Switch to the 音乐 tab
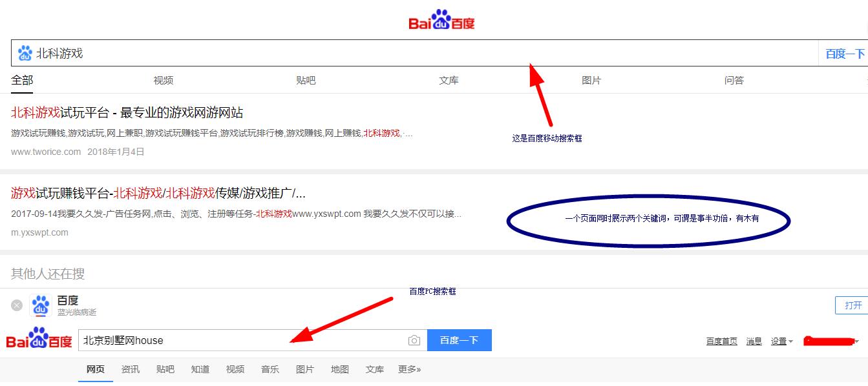Image resolution: width=868 pixels, height=386 pixels. coord(270,369)
